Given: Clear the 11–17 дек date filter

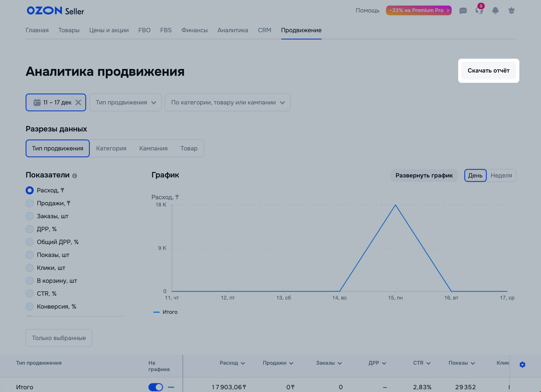Looking at the screenshot, I should tap(78, 102).
